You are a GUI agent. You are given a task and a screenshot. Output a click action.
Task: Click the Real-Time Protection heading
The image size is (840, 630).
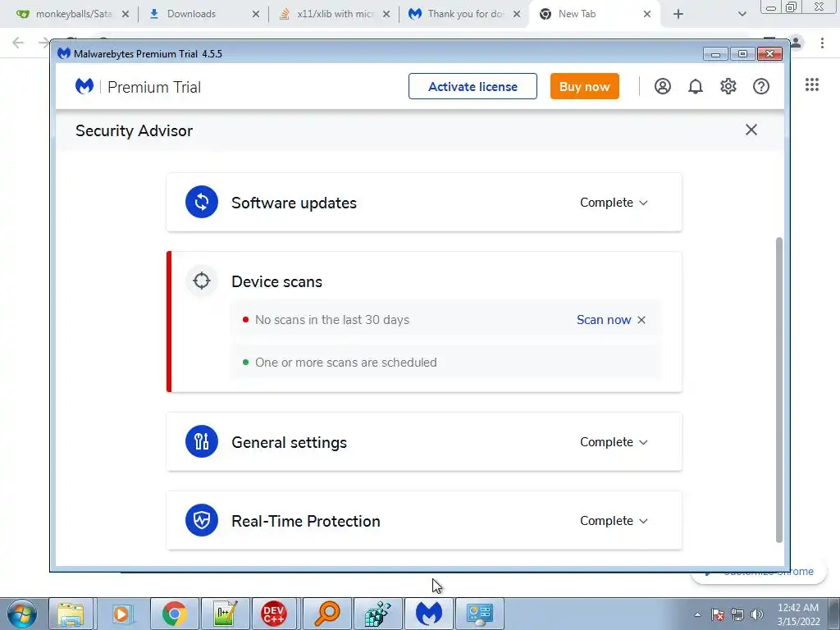pyautogui.click(x=306, y=521)
